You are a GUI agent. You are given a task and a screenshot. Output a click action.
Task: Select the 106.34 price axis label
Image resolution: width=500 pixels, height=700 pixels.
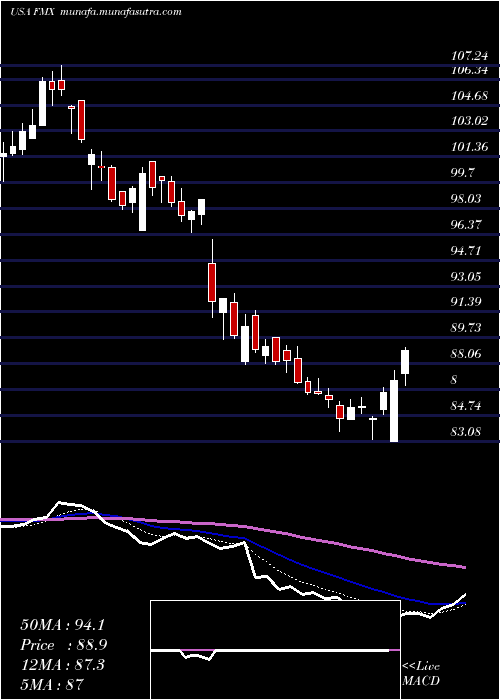[x=468, y=70]
